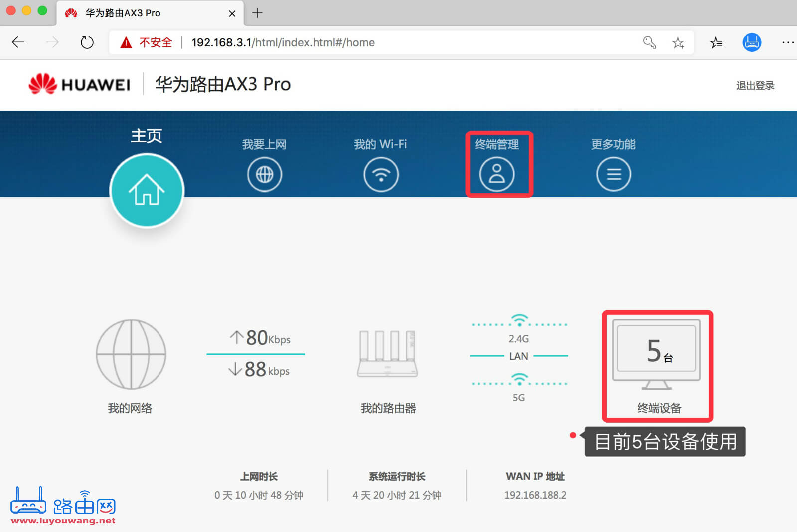Click the HUAWEI logo
797x532 pixels.
tap(79, 84)
